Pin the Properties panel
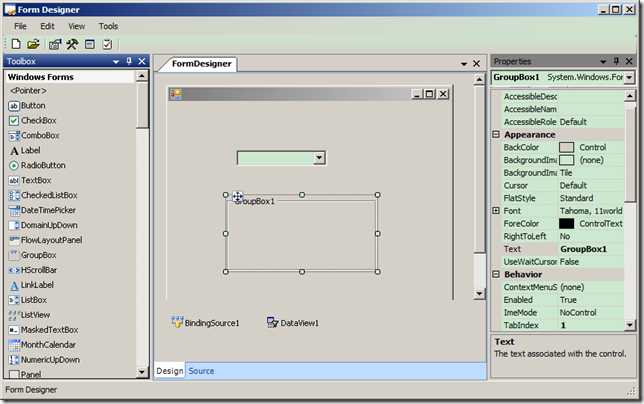The height and width of the screenshot is (404, 644). tap(616, 61)
